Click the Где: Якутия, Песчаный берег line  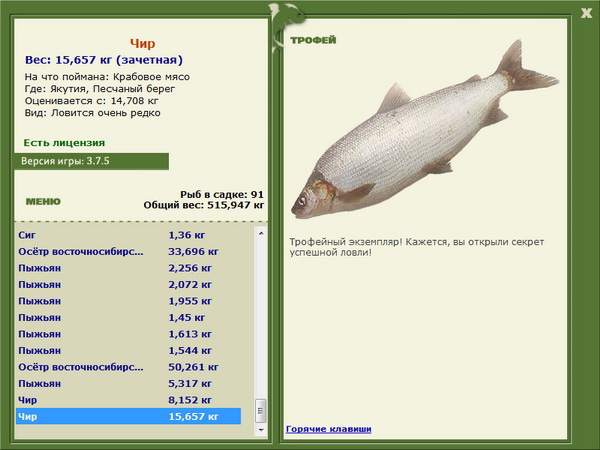coord(100,89)
